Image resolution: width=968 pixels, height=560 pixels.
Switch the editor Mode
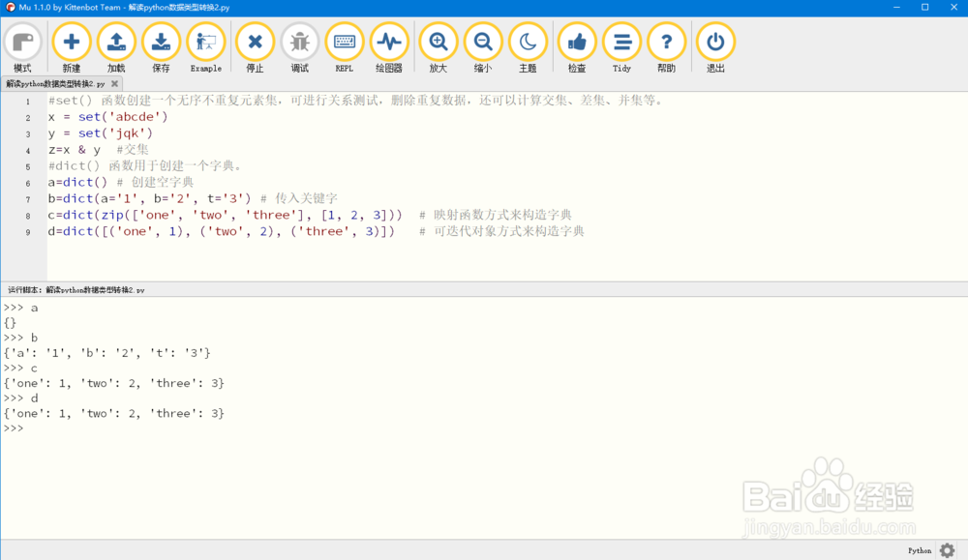pyautogui.click(x=23, y=45)
